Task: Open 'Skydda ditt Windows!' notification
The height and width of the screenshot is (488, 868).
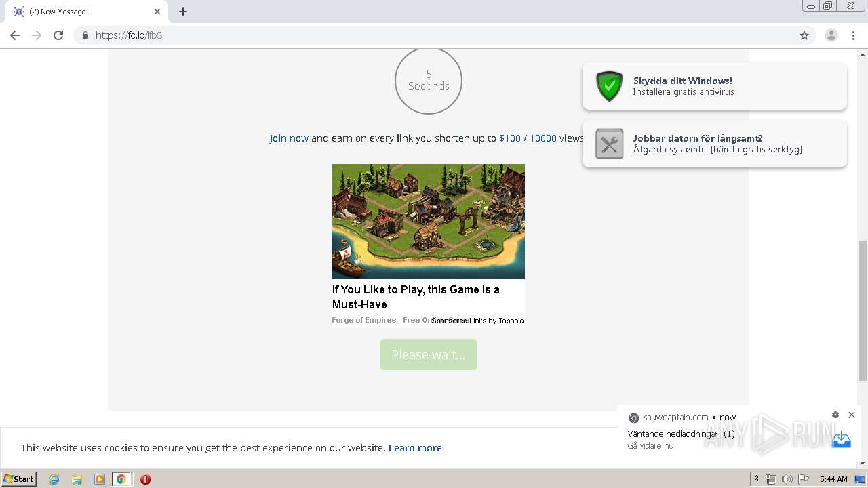Action: point(715,86)
